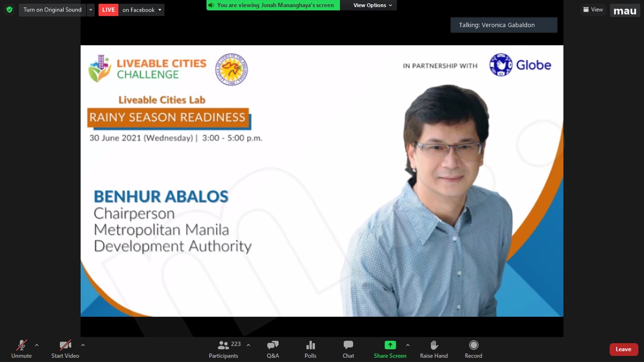This screenshot has height=362, width=644.
Task: Click the Liveable Cities Challenge logo
Action: tap(147, 69)
